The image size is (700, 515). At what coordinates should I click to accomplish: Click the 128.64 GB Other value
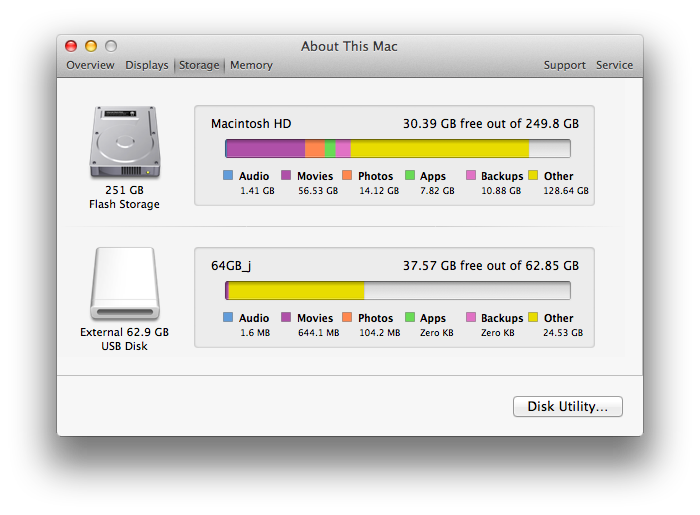pos(566,191)
